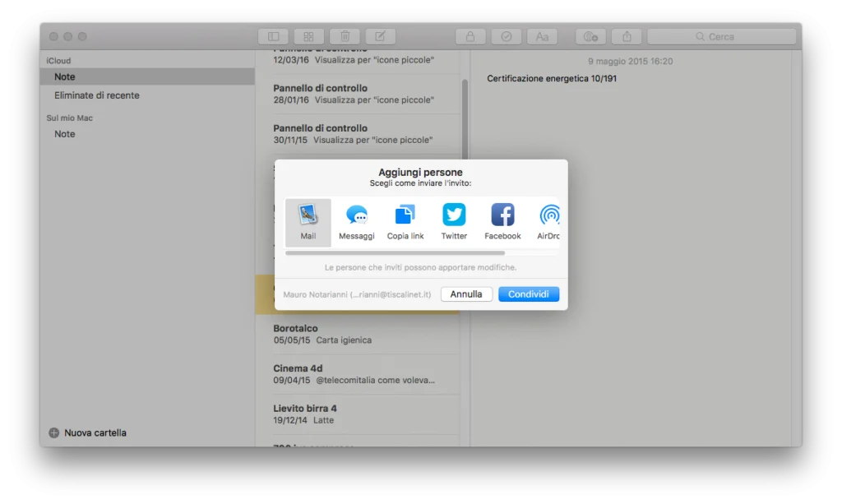
Task: Open the share menu icon
Action: [x=626, y=35]
